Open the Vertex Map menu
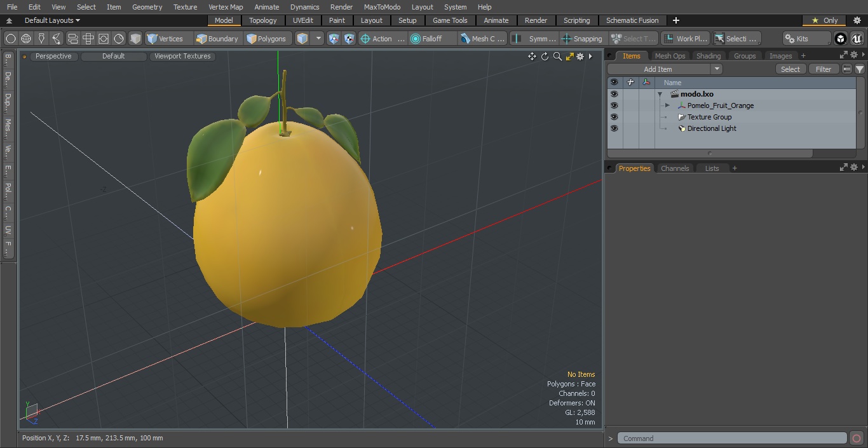 [x=226, y=7]
